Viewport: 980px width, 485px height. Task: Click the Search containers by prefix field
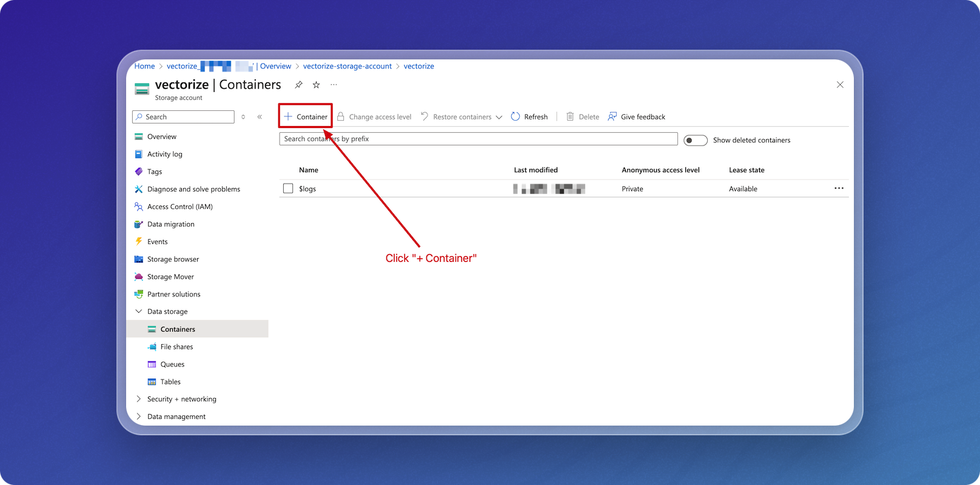(478, 139)
